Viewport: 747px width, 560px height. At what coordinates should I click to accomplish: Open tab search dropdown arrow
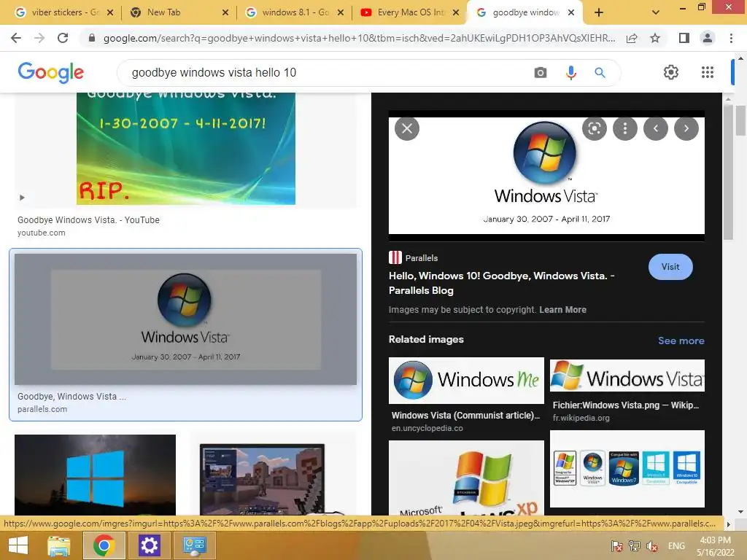(x=656, y=12)
